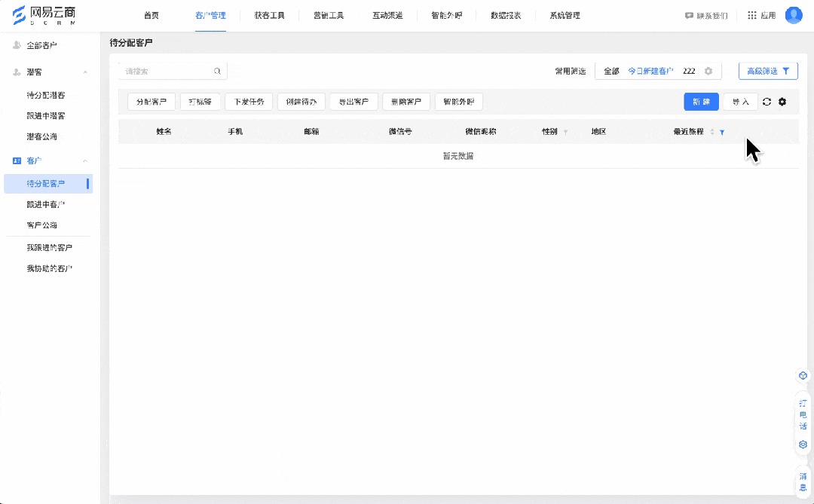Open the 数据报表 menu item

click(x=505, y=14)
